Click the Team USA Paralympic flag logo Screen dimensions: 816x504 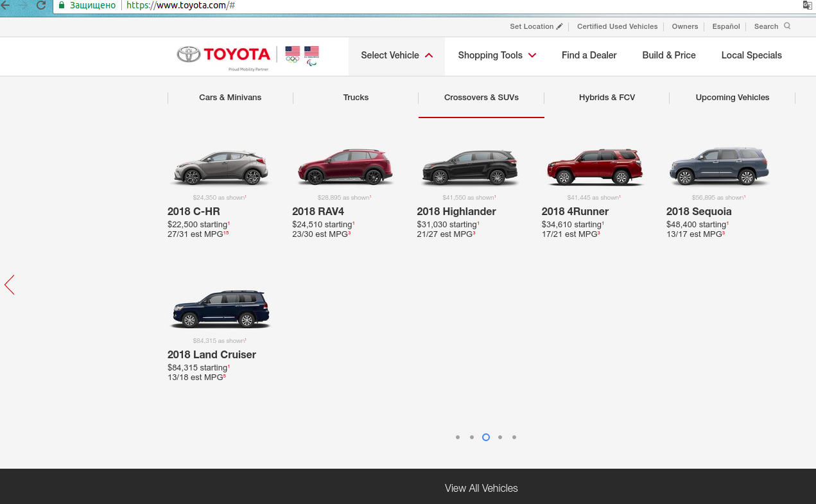312,55
